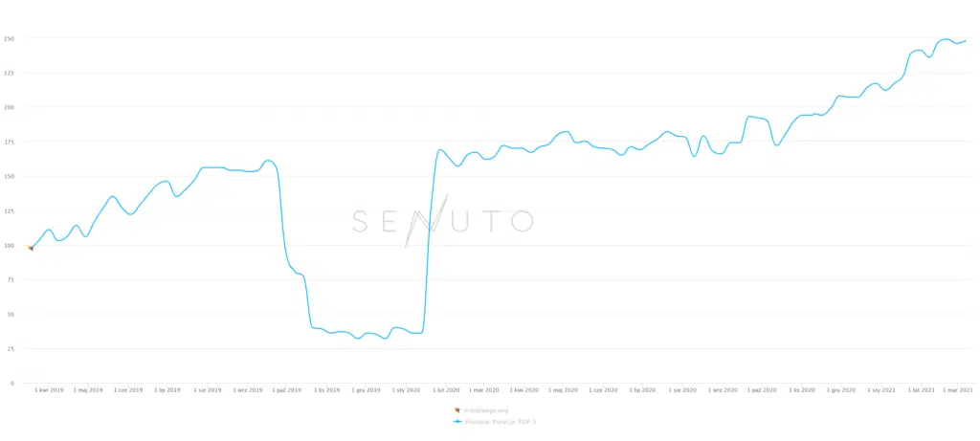This screenshot has height=441, width=980.
Task: Click the 250 value on y-axis
Action: pyautogui.click(x=9, y=38)
